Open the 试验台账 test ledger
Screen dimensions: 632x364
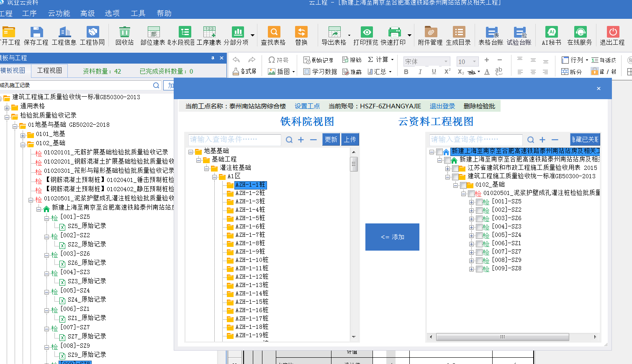(519, 35)
